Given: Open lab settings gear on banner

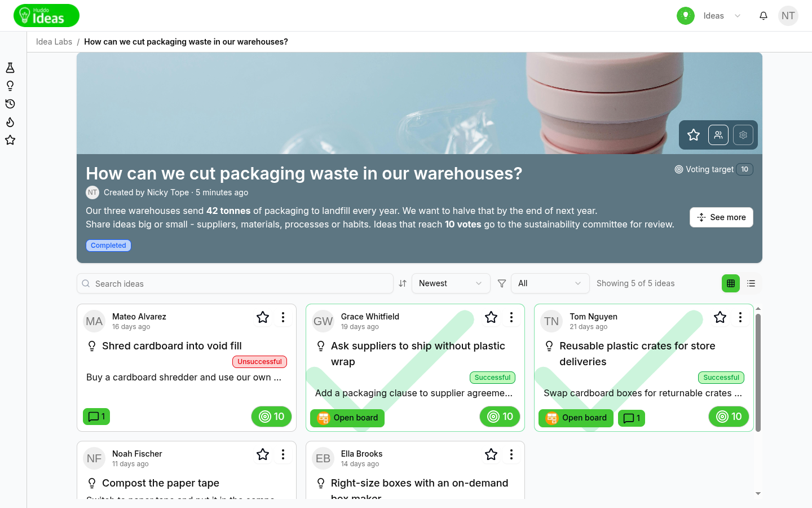Looking at the screenshot, I should pos(743,135).
